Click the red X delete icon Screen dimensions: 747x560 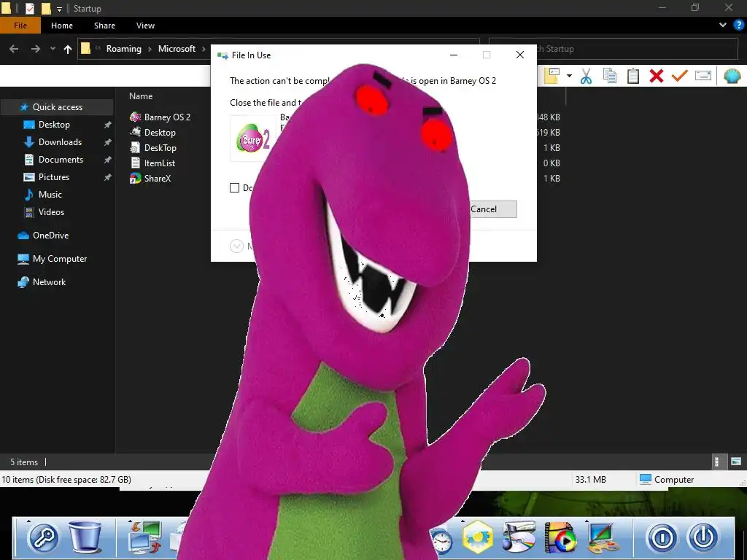(657, 76)
